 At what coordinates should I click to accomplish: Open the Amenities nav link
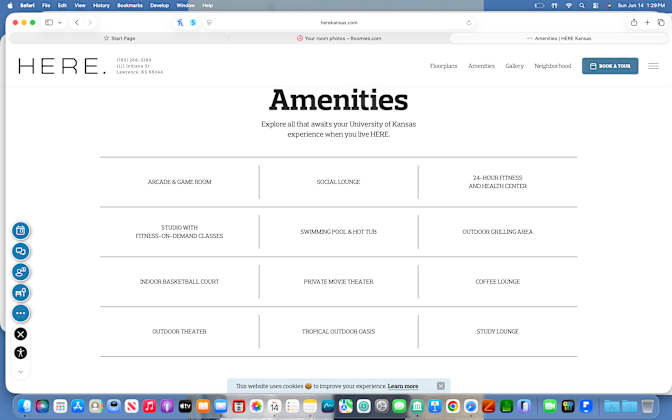pyautogui.click(x=481, y=66)
